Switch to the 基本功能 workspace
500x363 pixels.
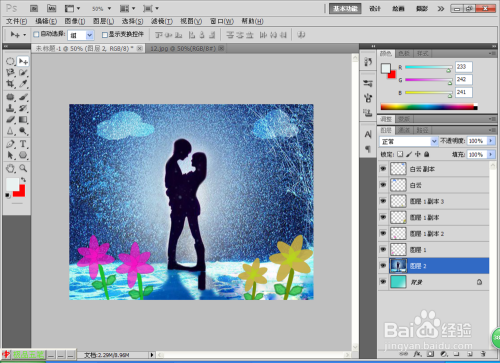tap(345, 9)
